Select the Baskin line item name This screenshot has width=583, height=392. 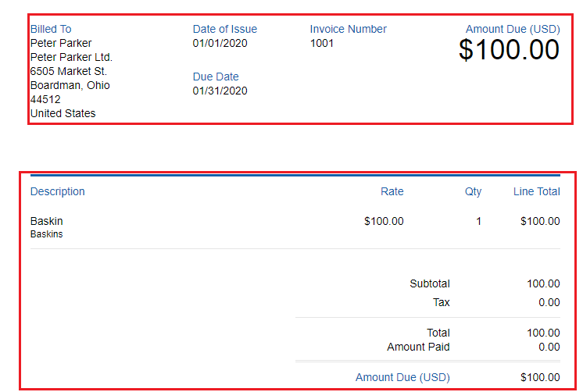46,221
